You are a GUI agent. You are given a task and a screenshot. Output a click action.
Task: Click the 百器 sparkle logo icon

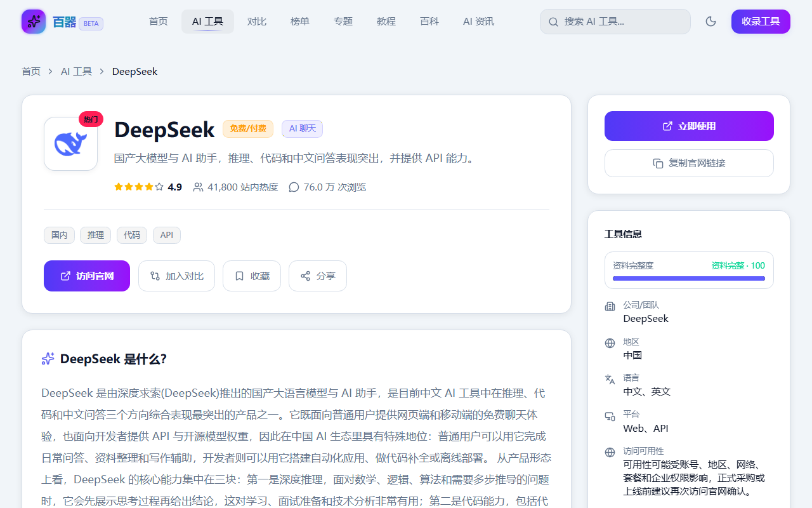[x=34, y=22]
